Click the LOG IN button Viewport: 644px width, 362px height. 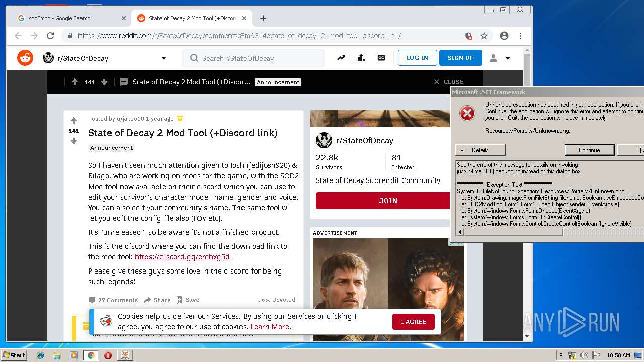pos(418,58)
